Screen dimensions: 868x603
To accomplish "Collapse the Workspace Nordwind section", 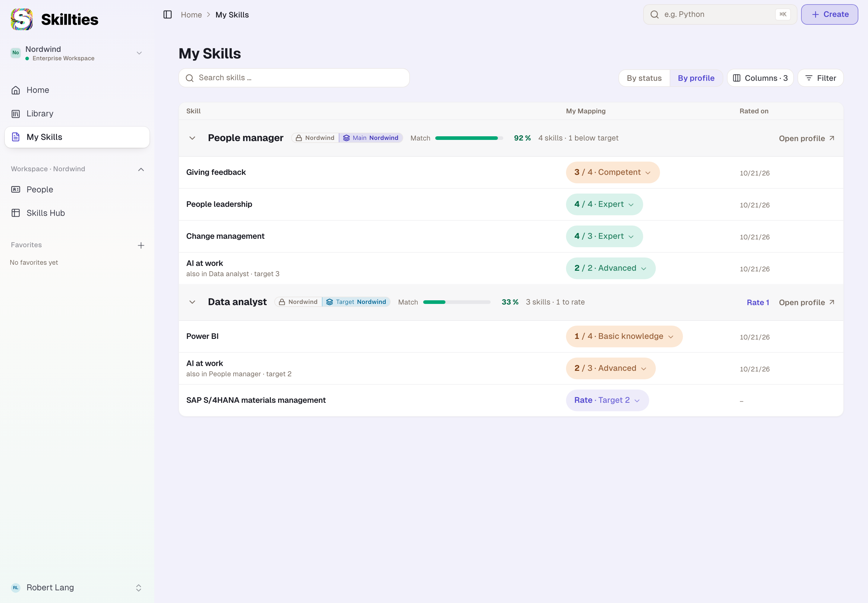I will (141, 169).
